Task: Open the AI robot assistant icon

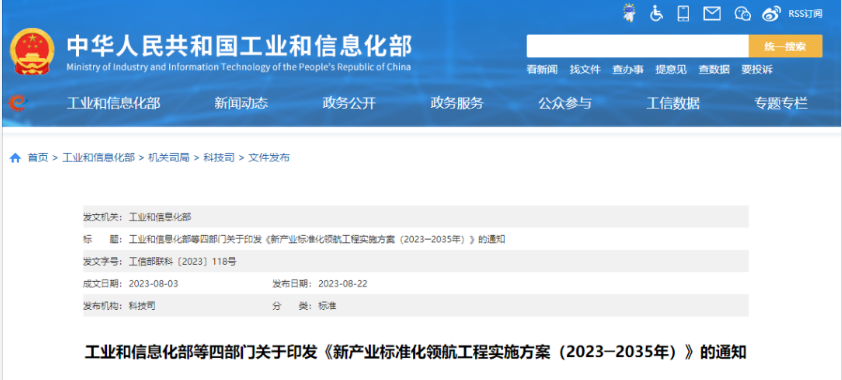Action: (628, 13)
